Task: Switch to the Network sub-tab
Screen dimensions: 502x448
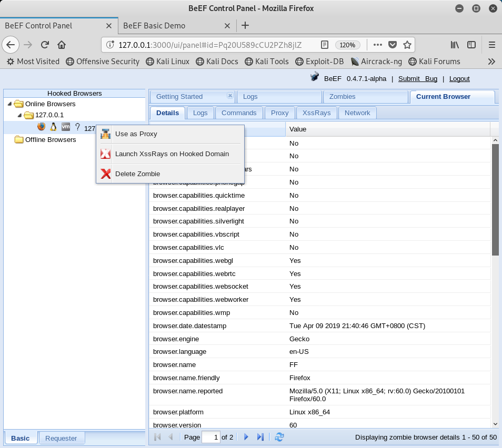Action: click(357, 113)
